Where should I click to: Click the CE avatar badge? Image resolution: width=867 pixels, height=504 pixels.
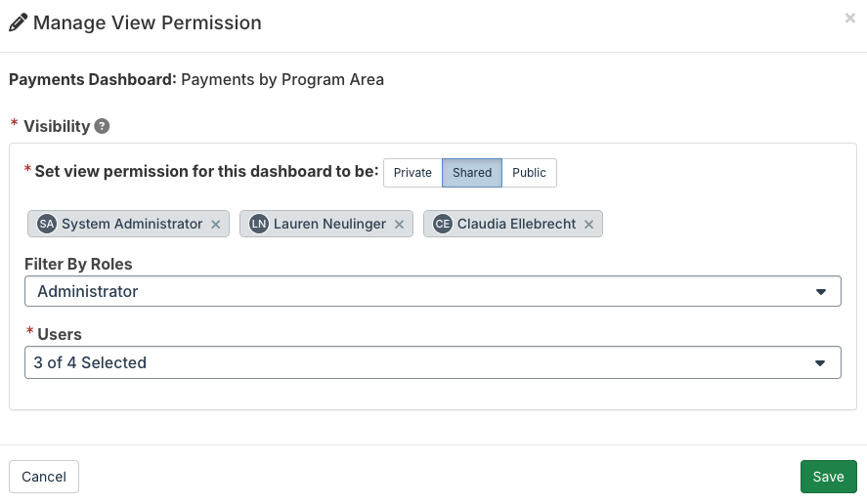coord(443,224)
